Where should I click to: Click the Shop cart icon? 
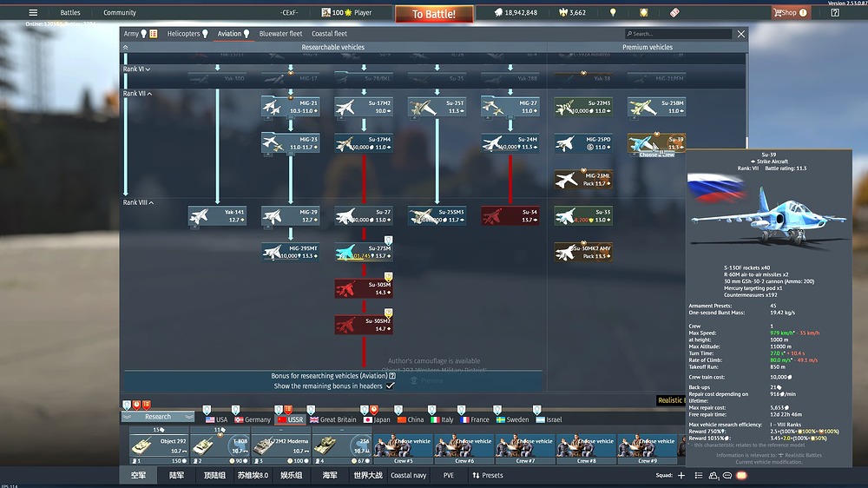(778, 13)
